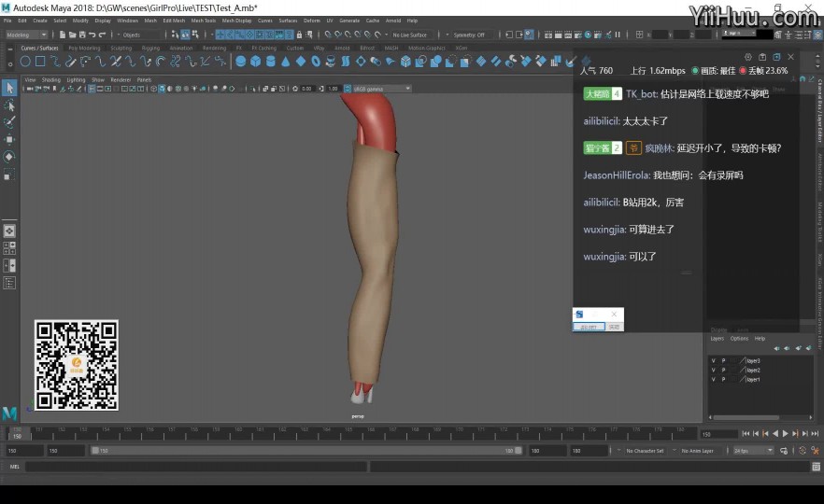Open the settings gear in chat overlay

coord(748,57)
